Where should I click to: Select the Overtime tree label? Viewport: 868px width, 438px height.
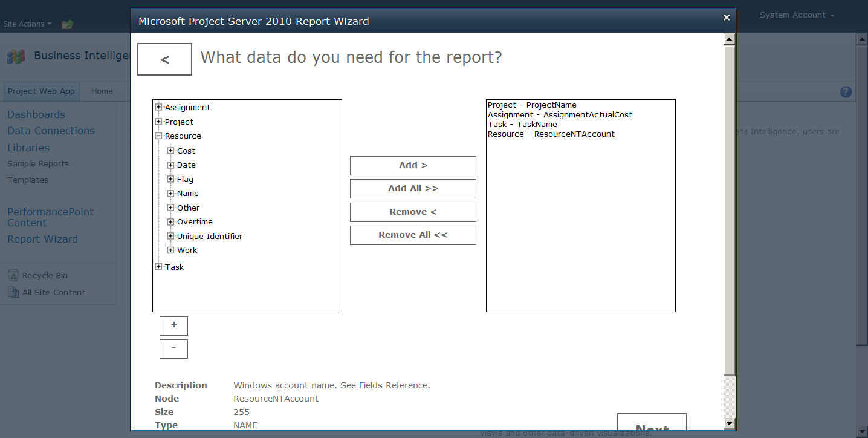(195, 221)
